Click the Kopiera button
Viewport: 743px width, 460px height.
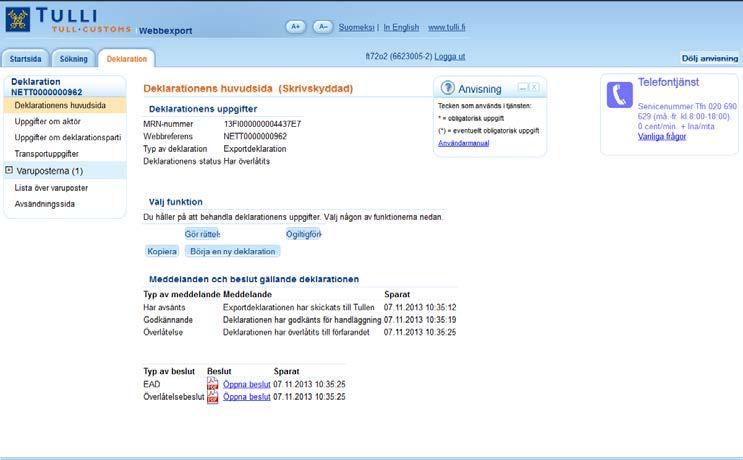162,251
